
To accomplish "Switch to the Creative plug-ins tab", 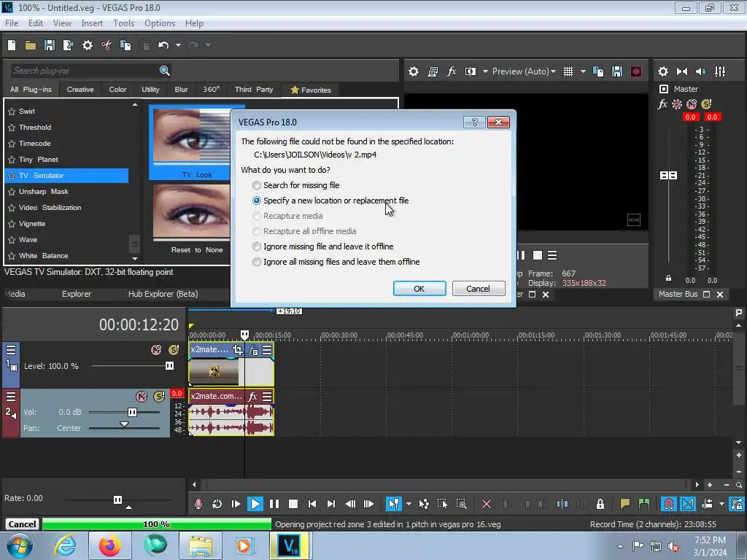I will pos(80,90).
